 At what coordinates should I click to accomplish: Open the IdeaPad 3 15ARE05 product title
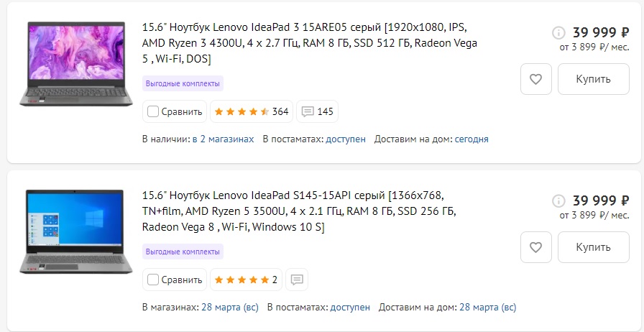tap(310, 43)
